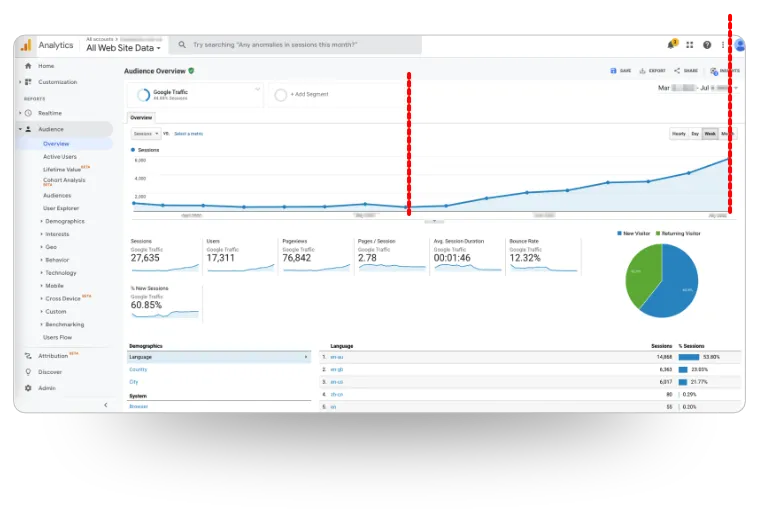The height and width of the screenshot is (531, 759).
Task: Open Cohort Analysis report
Action: pos(64,180)
